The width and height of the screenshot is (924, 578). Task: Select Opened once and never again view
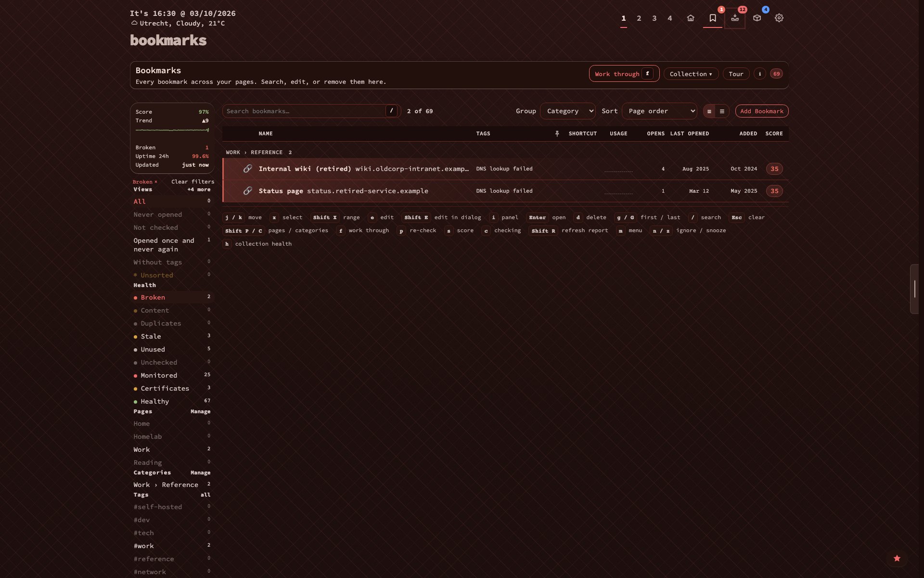(x=172, y=245)
